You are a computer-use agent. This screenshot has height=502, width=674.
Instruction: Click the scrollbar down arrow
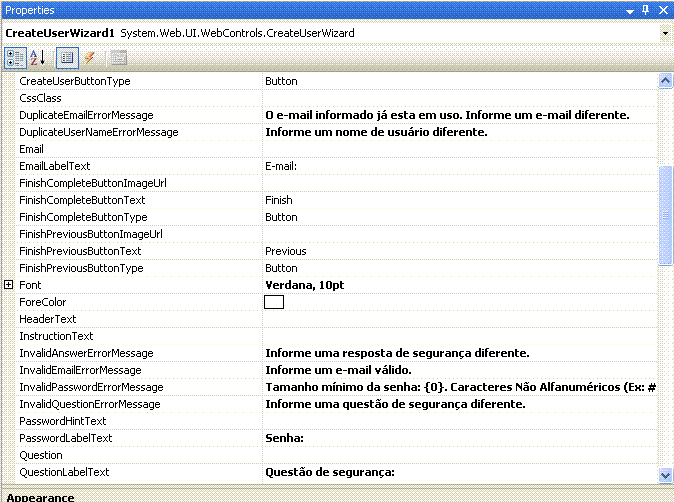tap(665, 474)
